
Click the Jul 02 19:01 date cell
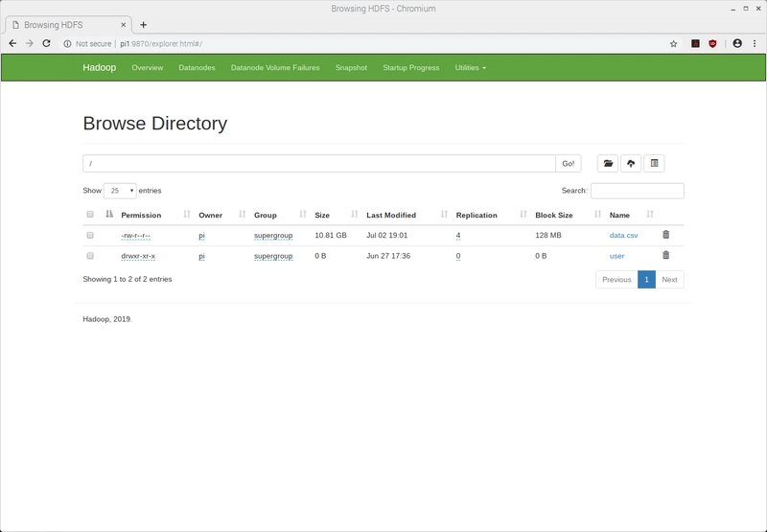coord(387,235)
